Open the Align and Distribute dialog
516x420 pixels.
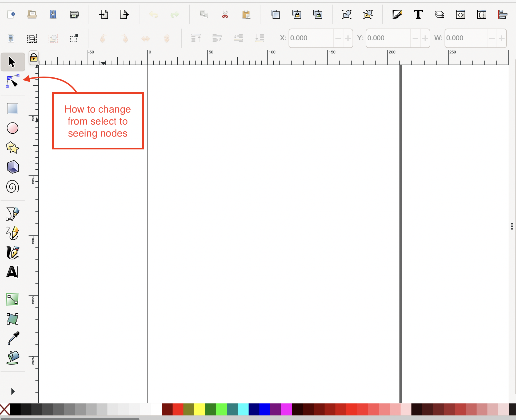(x=503, y=14)
